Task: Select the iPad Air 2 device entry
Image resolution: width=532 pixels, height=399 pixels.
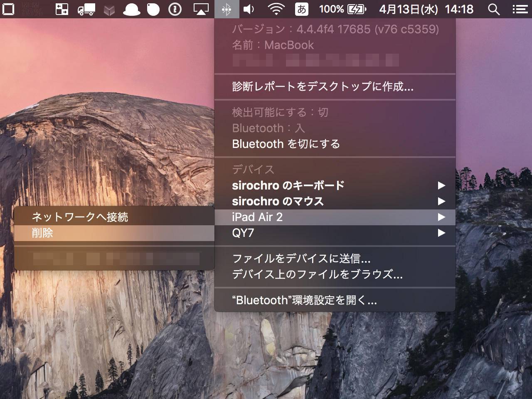Action: coord(257,217)
